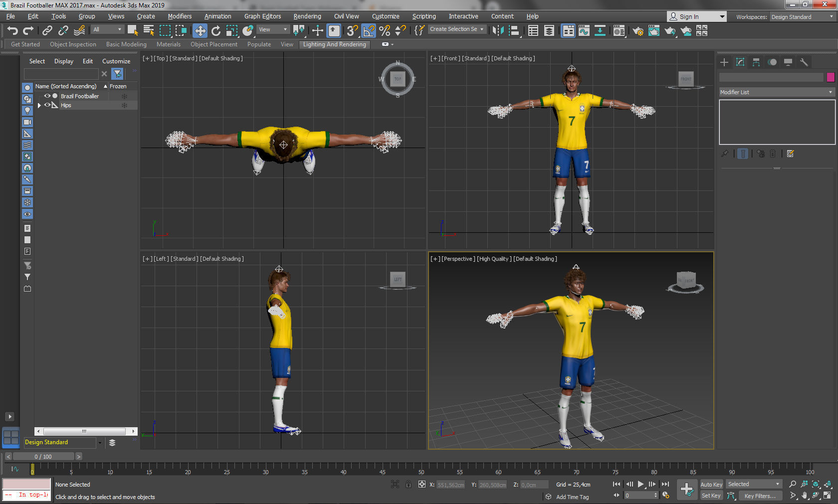838x504 pixels.
Task: Click the magenta object color swatch
Action: [x=831, y=77]
